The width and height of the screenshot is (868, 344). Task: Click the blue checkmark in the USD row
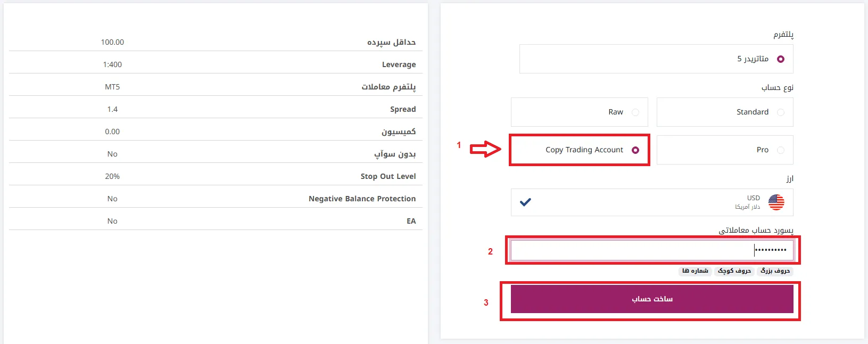[525, 202]
